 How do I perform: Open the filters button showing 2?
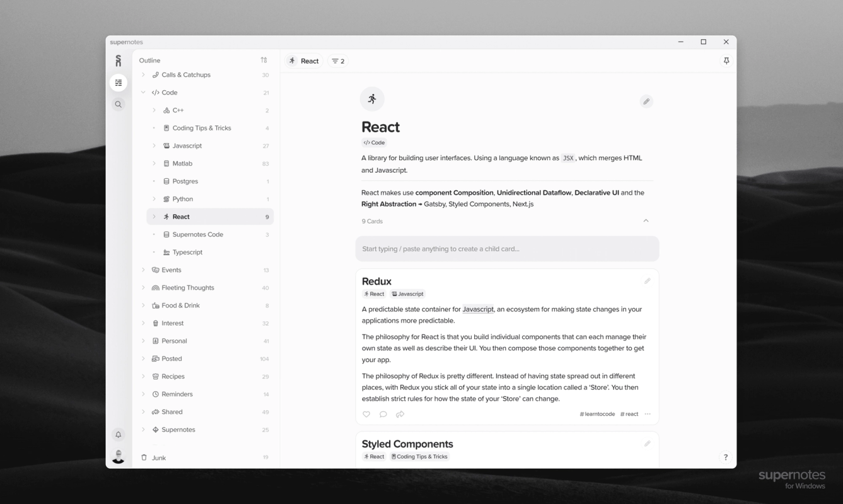338,61
